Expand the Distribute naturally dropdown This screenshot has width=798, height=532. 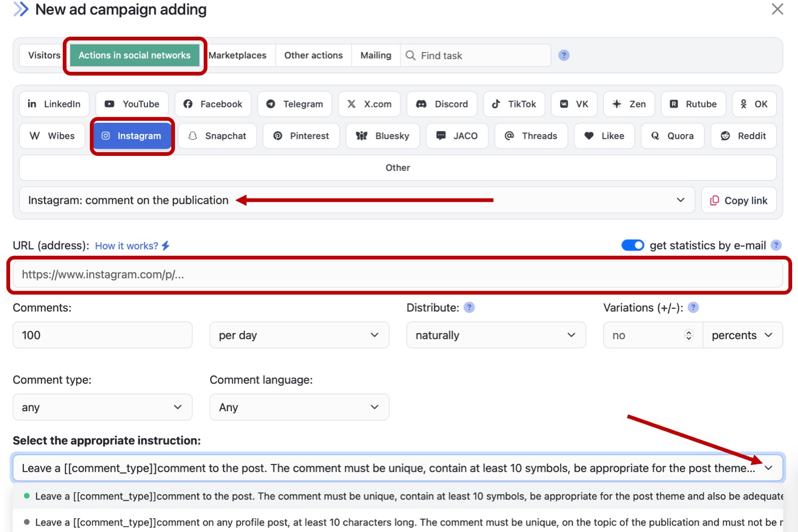[x=496, y=335]
